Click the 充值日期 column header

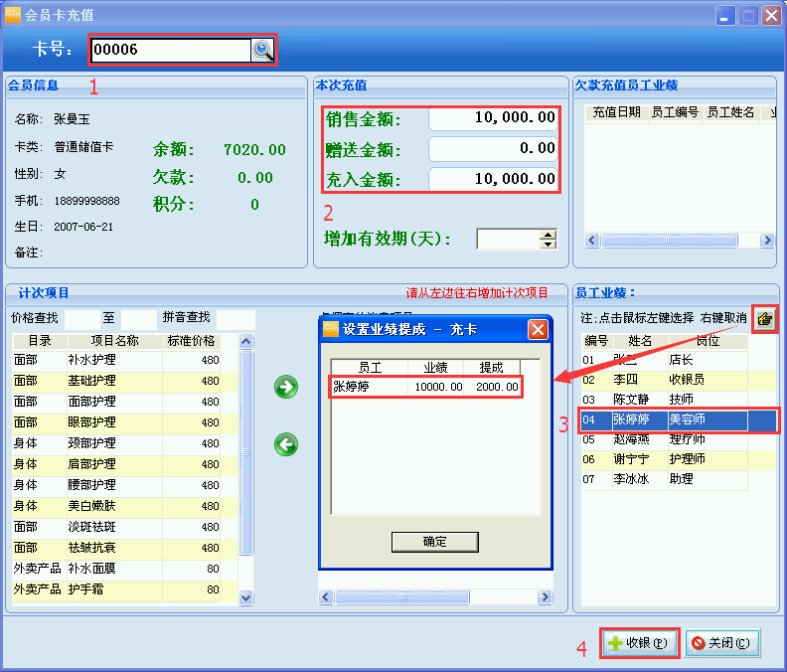coord(616,112)
